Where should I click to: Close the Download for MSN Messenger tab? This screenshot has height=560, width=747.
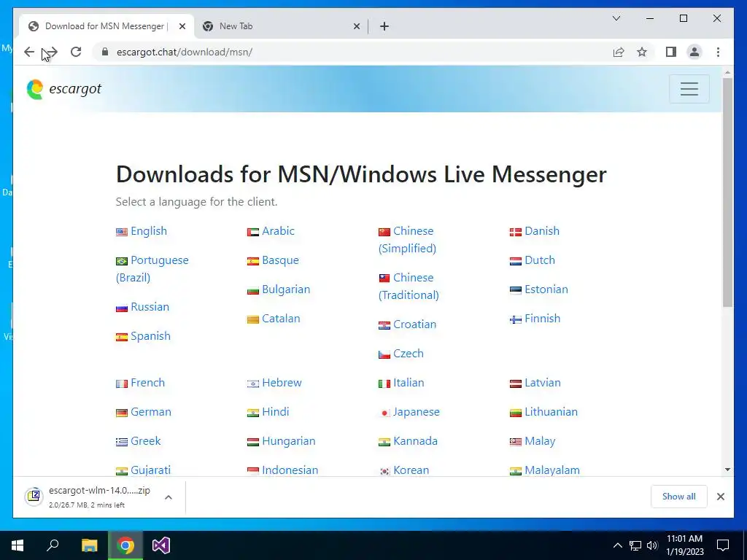pos(182,26)
